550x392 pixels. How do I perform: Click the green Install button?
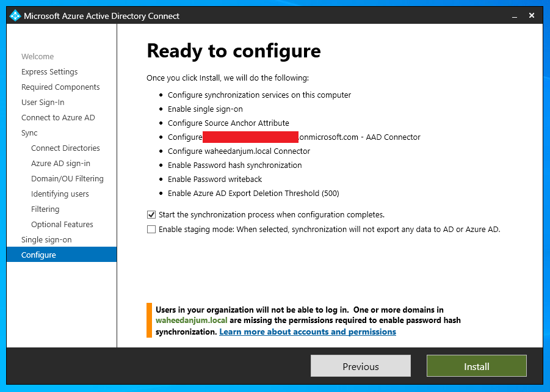pos(477,366)
